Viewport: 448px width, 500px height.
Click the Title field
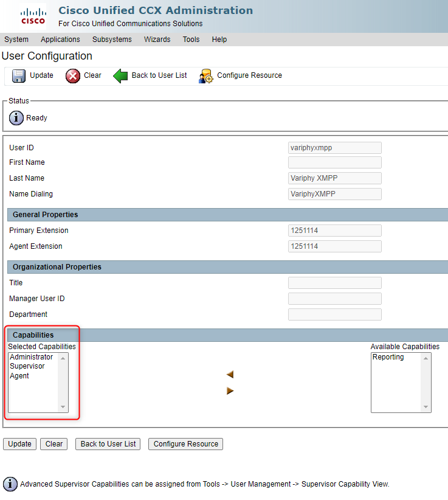335,283
